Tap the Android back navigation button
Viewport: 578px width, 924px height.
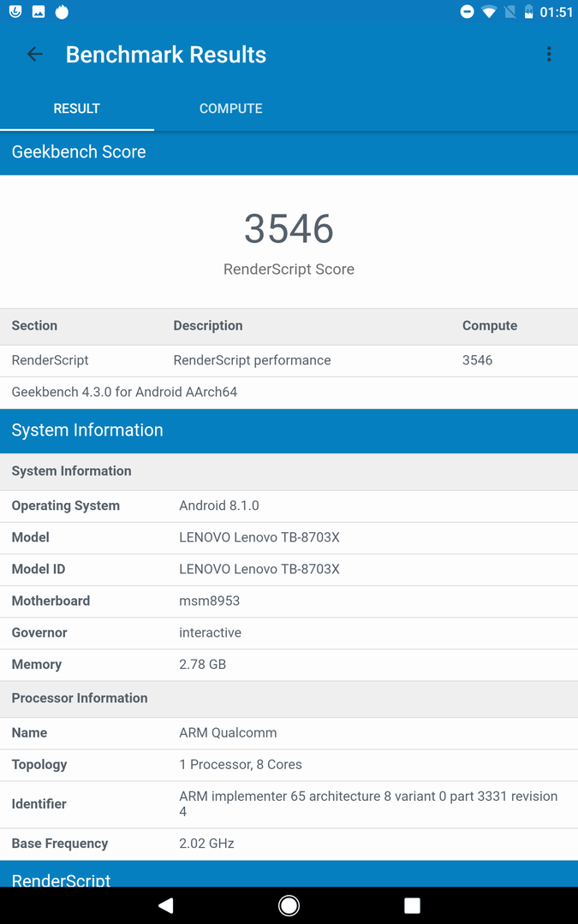pos(166,905)
